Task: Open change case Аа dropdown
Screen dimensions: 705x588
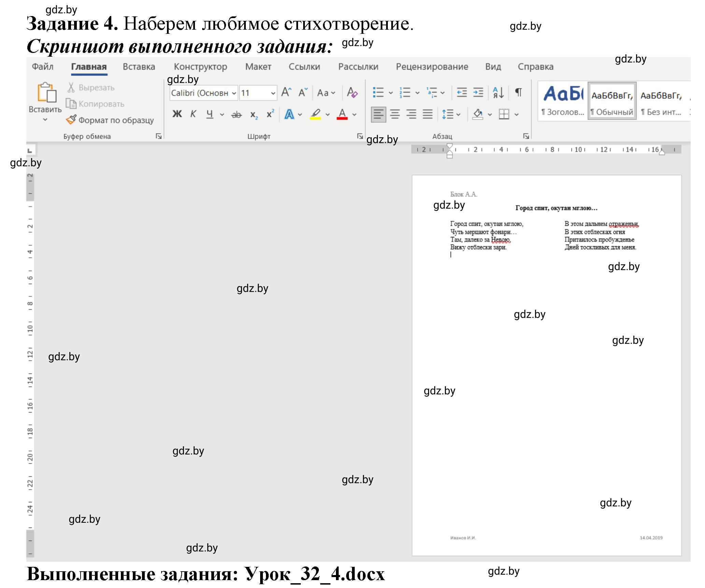Action: click(x=326, y=93)
